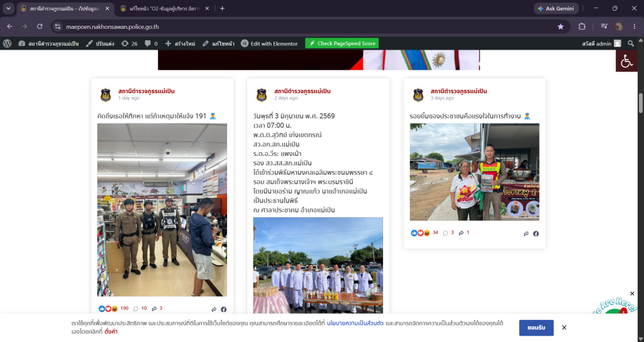644x342 pixels.
Task: Click the Ask Gemini button
Action: (556, 8)
